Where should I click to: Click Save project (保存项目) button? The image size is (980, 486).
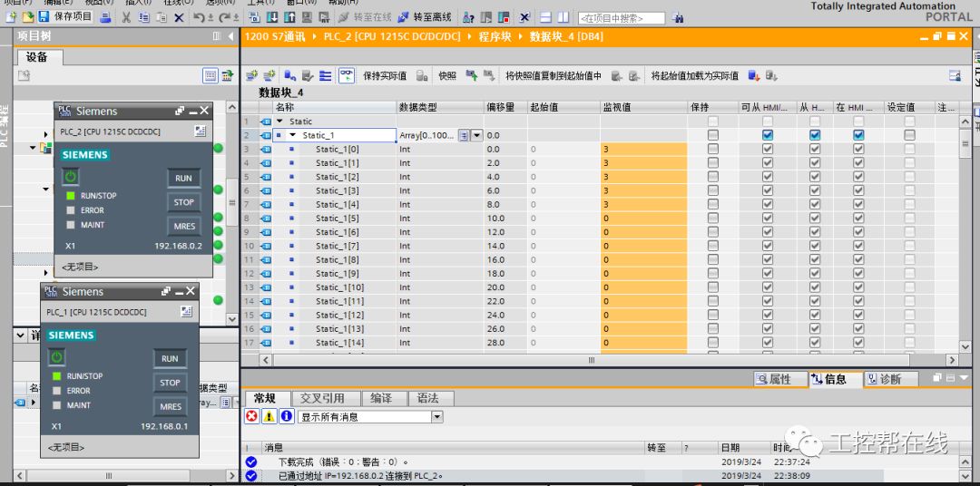click(66, 17)
